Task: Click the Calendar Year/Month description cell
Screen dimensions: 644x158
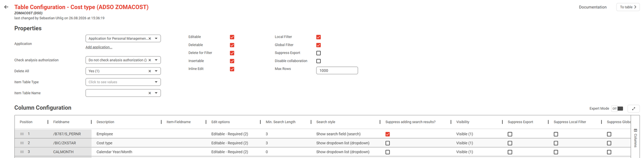Action: 114,152
